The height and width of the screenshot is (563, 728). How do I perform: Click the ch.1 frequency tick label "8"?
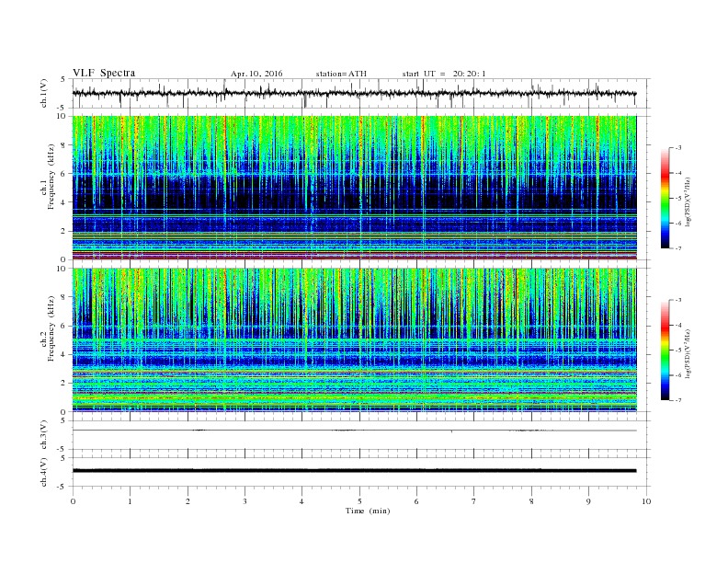click(63, 145)
